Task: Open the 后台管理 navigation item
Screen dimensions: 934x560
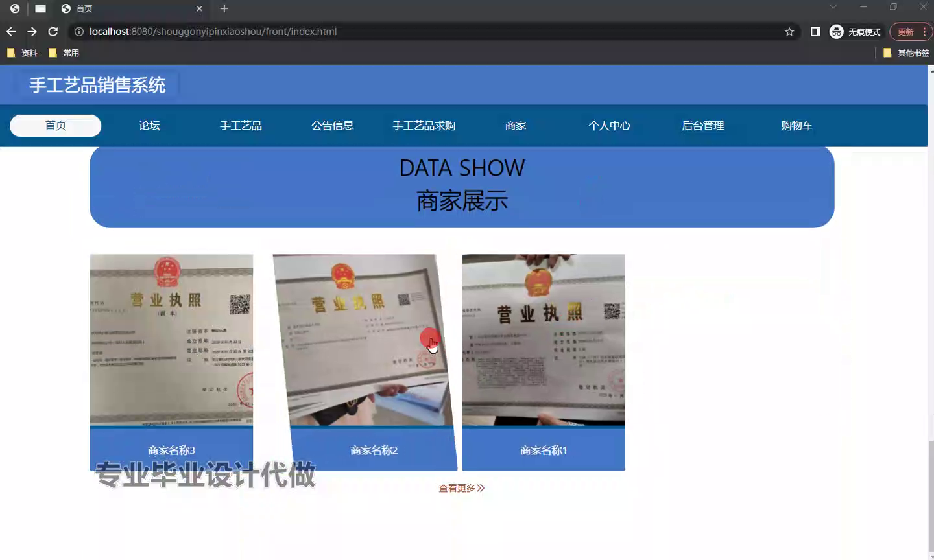Action: 702,126
